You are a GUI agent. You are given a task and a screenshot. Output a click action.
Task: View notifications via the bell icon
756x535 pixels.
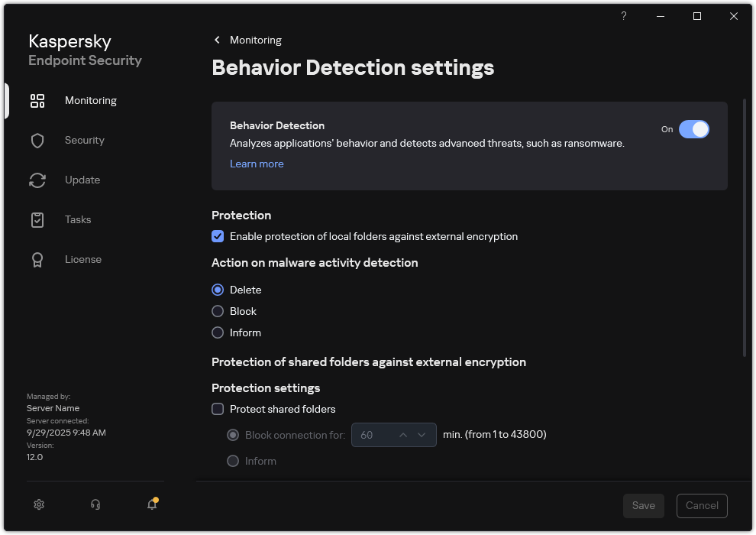coord(151,504)
